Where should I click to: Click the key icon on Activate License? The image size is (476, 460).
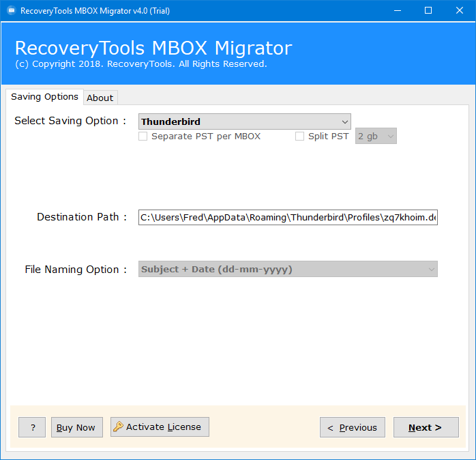coord(119,427)
